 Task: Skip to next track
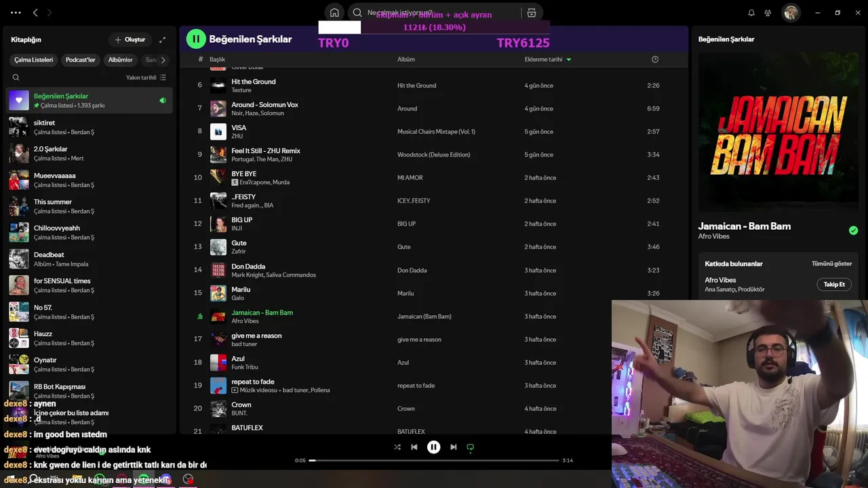453,447
